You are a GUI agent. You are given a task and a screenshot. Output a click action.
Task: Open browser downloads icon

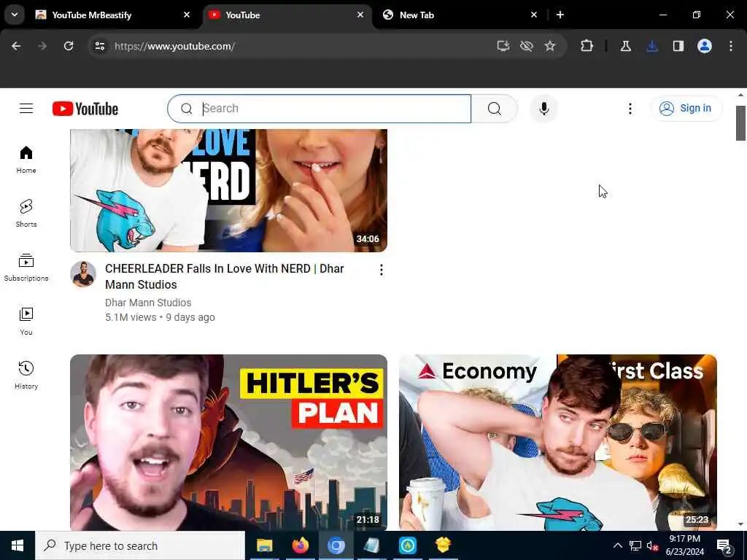pyautogui.click(x=652, y=46)
